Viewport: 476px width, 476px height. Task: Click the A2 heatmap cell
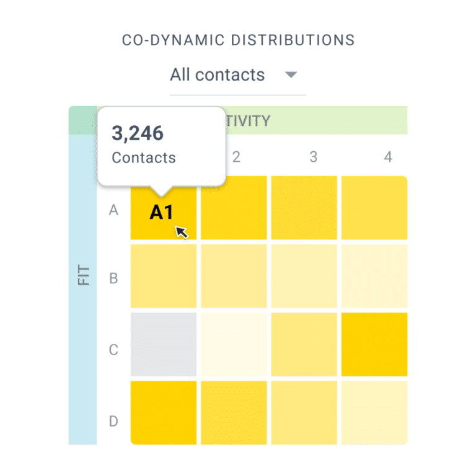pyautogui.click(x=234, y=208)
